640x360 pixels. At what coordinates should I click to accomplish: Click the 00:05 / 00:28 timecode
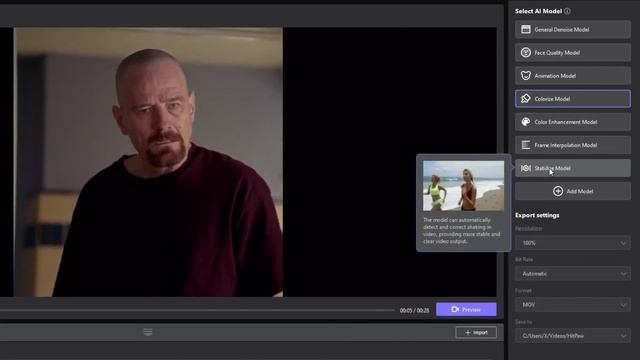coord(414,310)
